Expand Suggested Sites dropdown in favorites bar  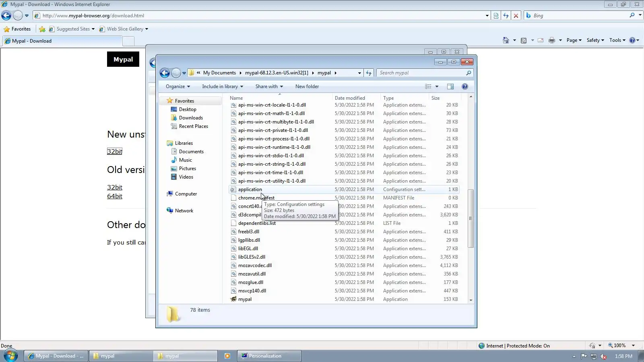[93, 29]
